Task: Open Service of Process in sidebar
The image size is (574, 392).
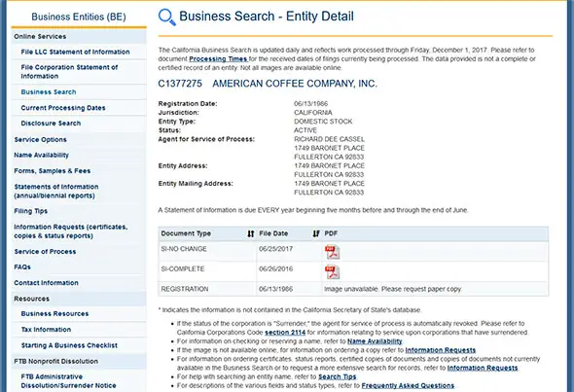Action: (45, 252)
